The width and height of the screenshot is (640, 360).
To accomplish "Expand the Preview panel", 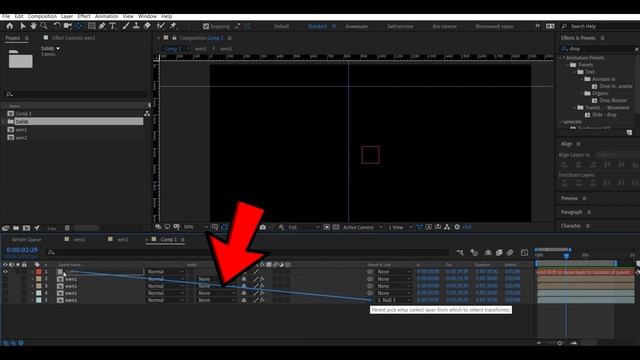I will (x=569, y=198).
